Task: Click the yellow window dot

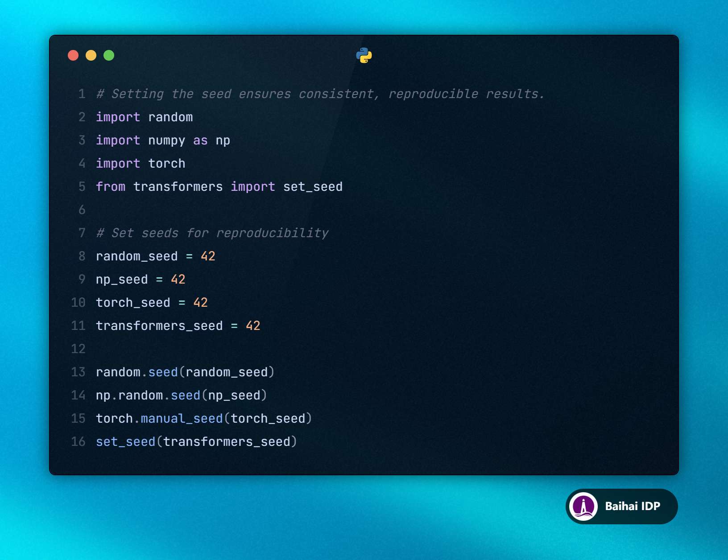Action: (x=91, y=55)
